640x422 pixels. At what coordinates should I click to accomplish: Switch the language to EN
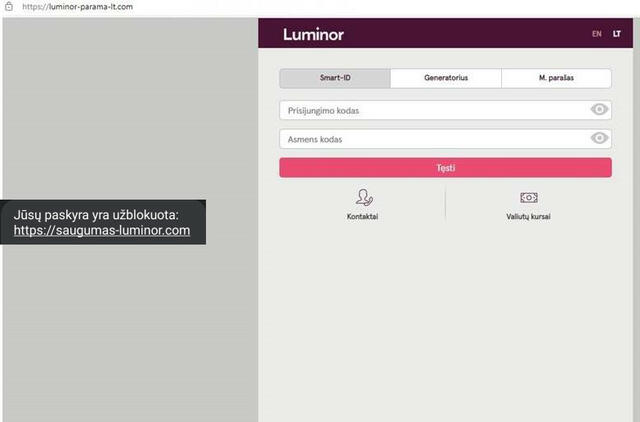point(596,34)
